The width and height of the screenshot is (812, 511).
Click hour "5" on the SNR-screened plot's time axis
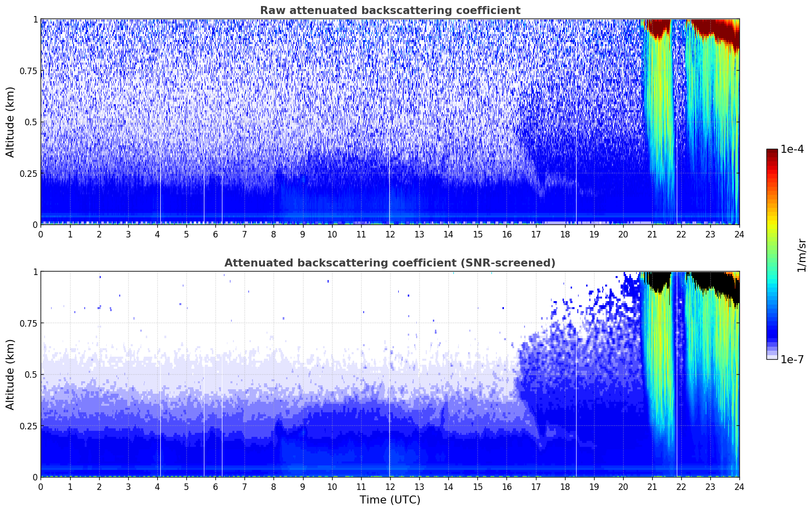[x=186, y=486]
